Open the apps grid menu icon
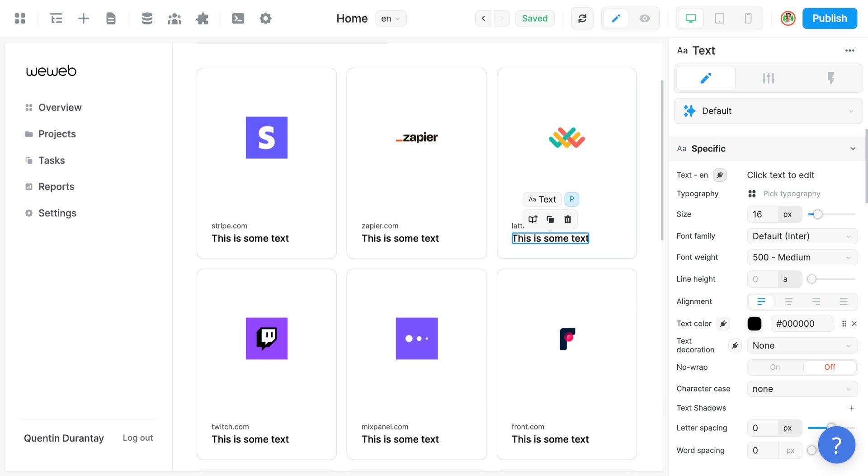 20,19
